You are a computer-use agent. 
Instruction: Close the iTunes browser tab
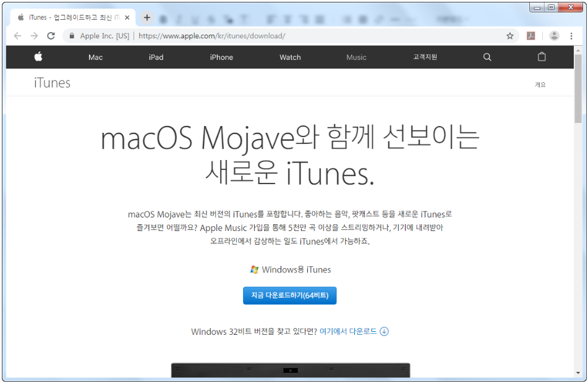pyautogui.click(x=127, y=17)
